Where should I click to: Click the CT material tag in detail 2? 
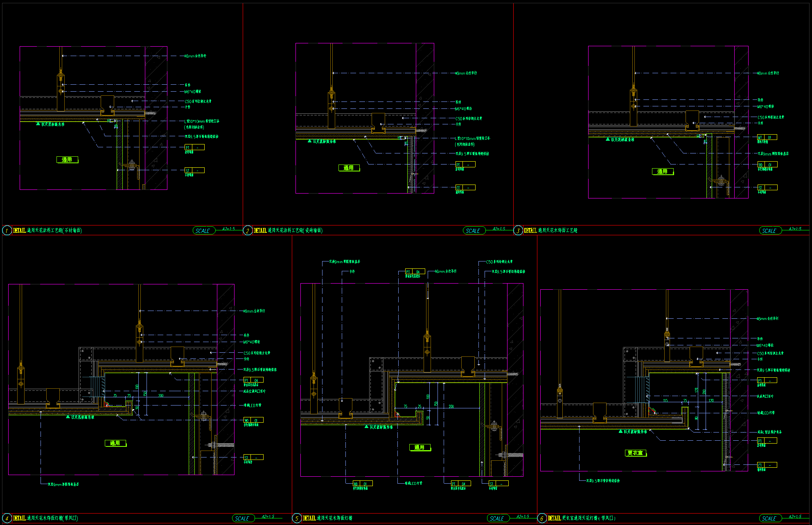465,188
